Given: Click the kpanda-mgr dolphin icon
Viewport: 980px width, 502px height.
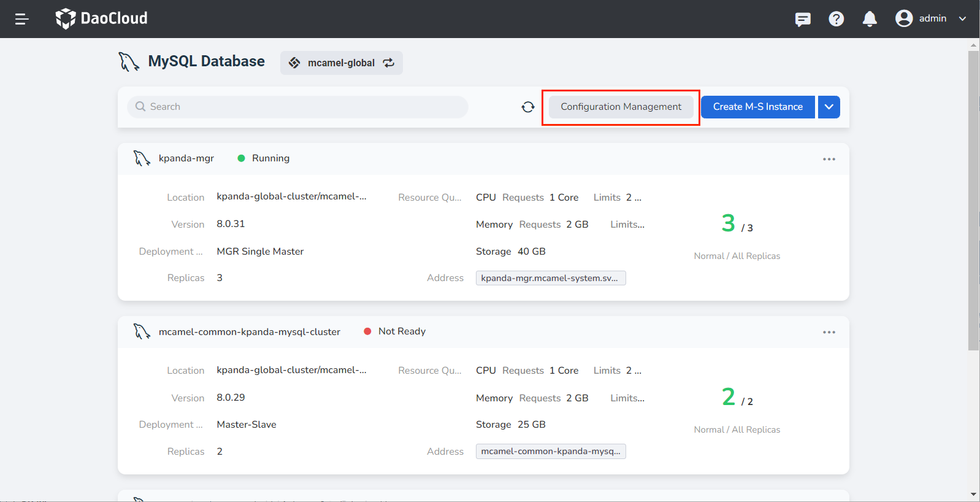Looking at the screenshot, I should click(142, 158).
